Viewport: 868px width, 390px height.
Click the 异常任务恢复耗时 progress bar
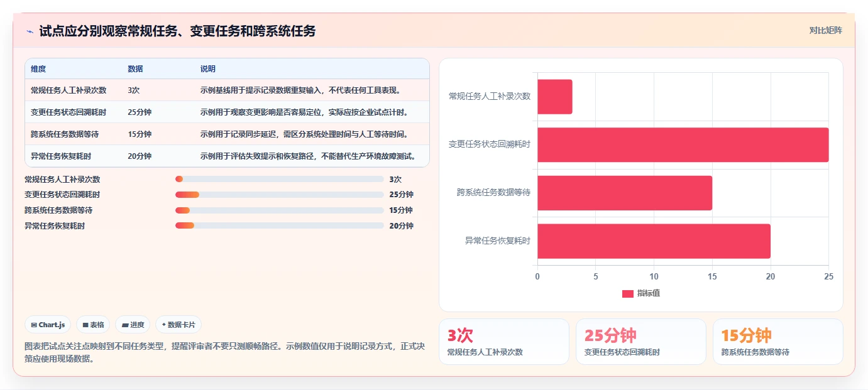pos(279,225)
